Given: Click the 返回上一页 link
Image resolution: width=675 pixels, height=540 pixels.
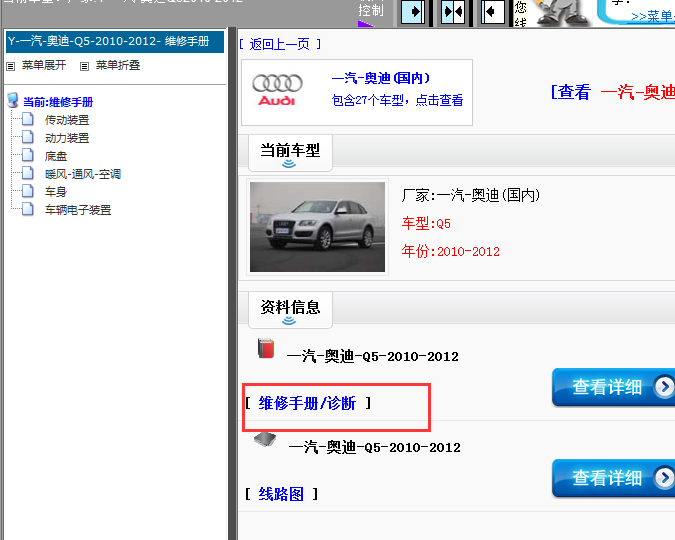Looking at the screenshot, I should [279, 44].
